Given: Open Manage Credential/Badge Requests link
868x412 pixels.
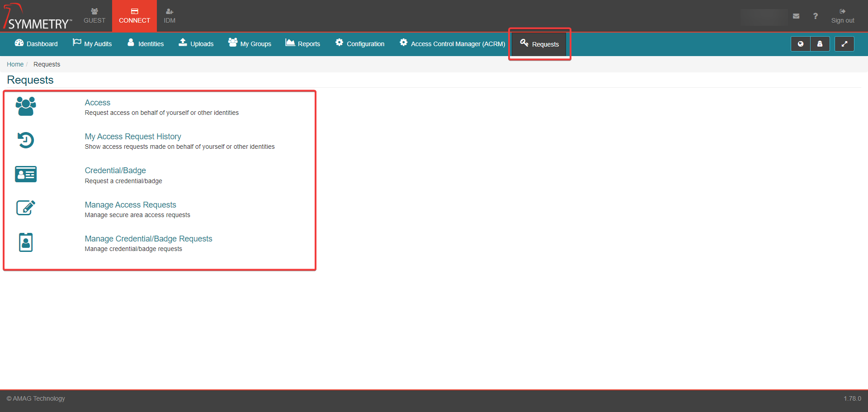Looking at the screenshot, I should point(148,239).
